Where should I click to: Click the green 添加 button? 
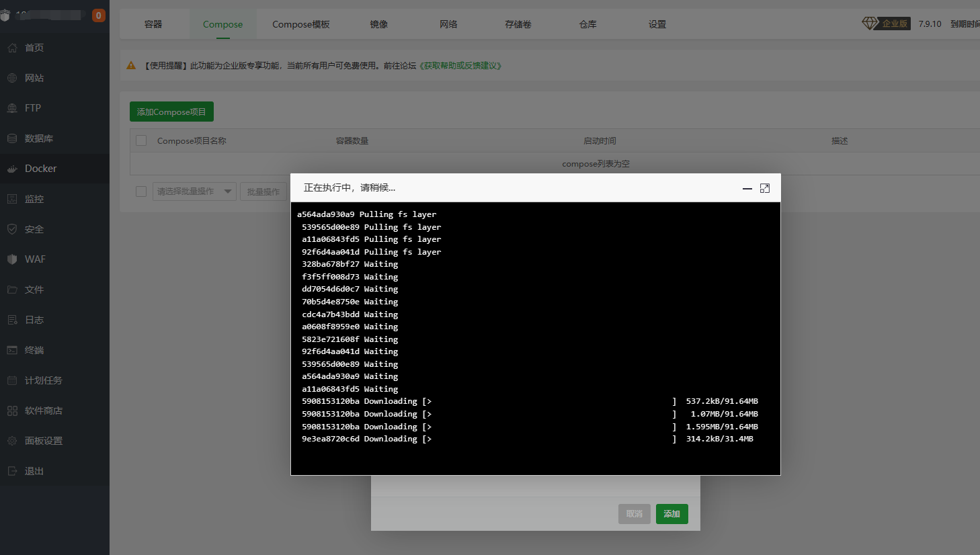coord(672,514)
